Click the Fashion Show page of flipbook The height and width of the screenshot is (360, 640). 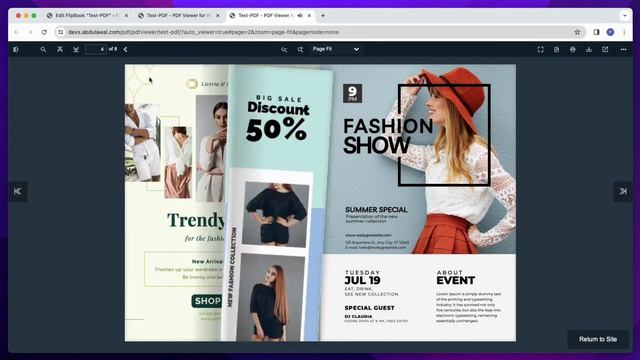[x=420, y=202]
